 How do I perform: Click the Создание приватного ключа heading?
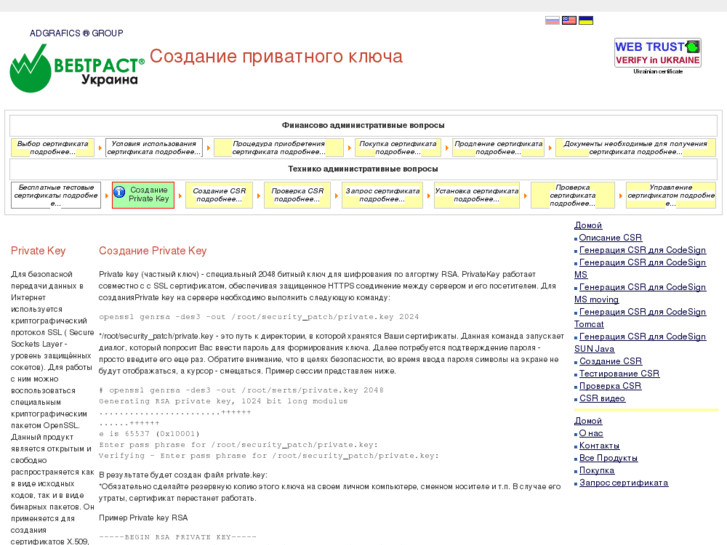click(x=276, y=56)
